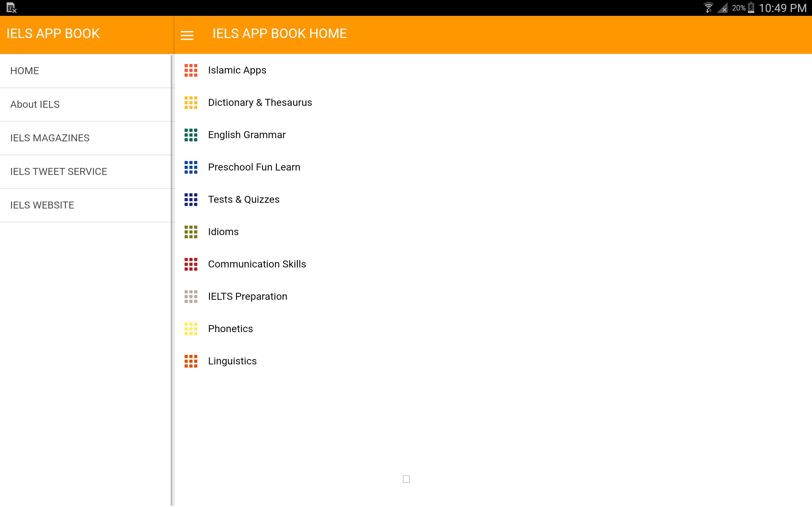
Task: Click the orange grid icon beside Linguistics
Action: pos(191,361)
